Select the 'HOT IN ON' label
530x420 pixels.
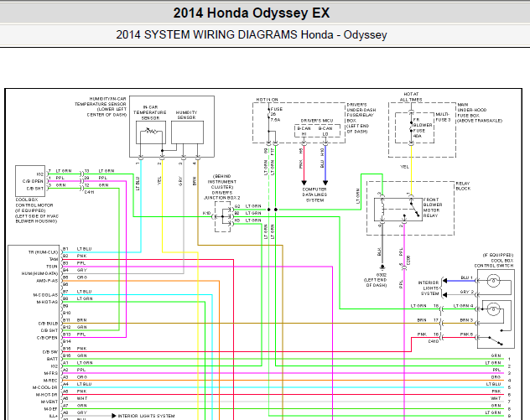(x=267, y=100)
